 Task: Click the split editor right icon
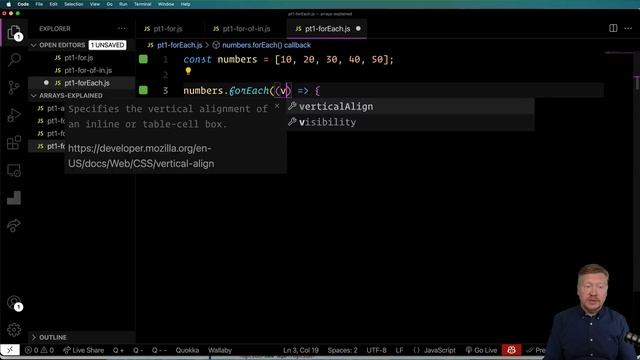(x=613, y=28)
